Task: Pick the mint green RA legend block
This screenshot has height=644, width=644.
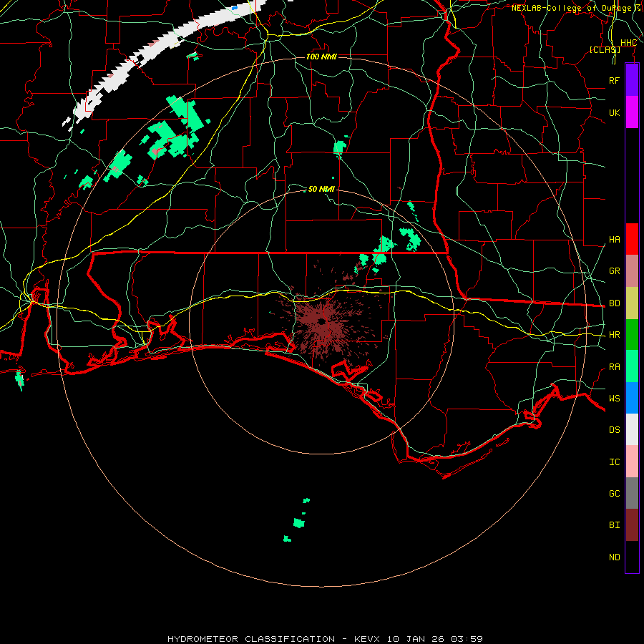Action: (632, 366)
